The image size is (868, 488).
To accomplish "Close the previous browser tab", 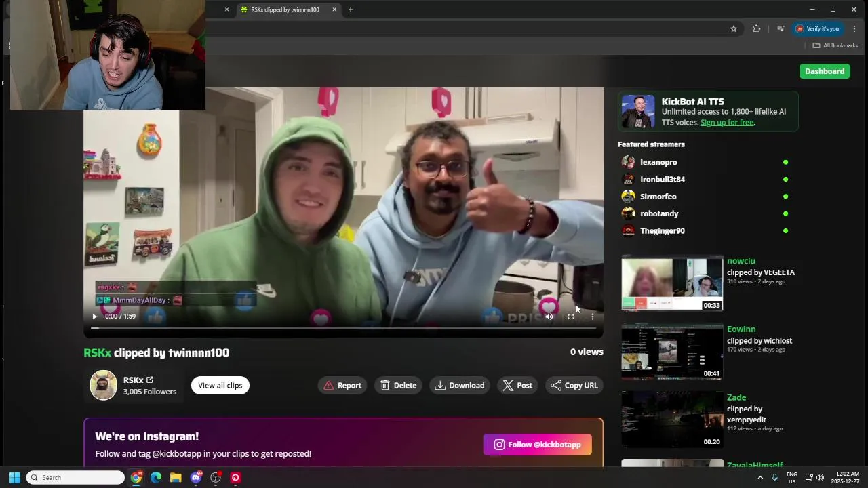I will click(x=226, y=9).
